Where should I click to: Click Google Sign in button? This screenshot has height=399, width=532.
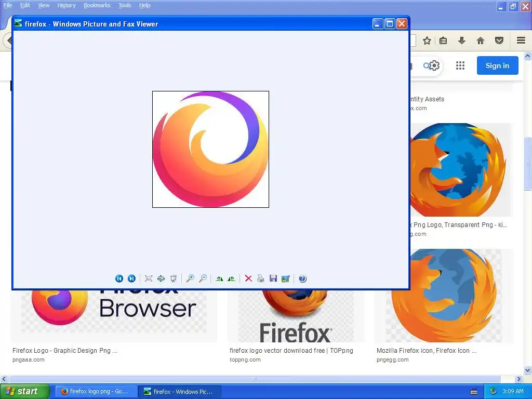(497, 65)
